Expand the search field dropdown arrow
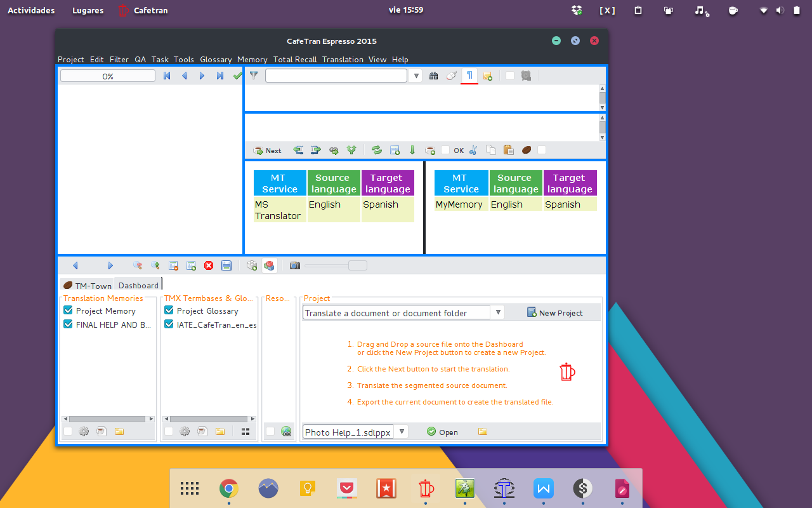This screenshot has height=508, width=812. (x=416, y=76)
